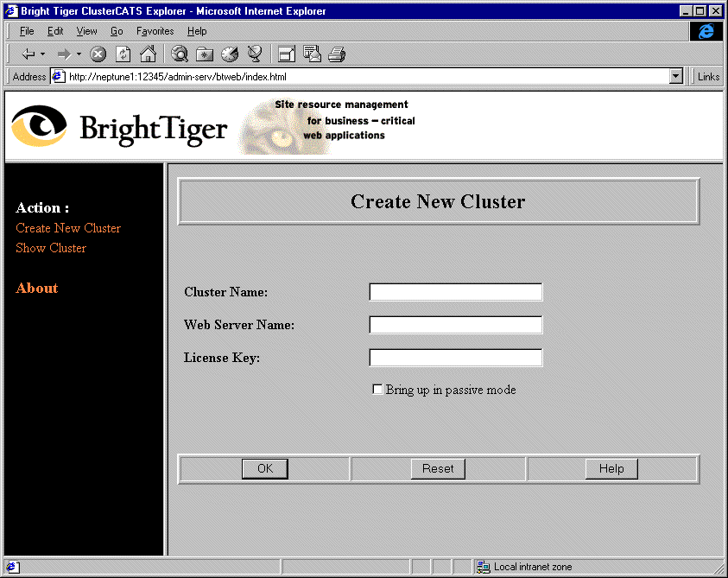Image resolution: width=728 pixels, height=578 pixels.
Task: Open the View menu
Action: pyautogui.click(x=86, y=31)
